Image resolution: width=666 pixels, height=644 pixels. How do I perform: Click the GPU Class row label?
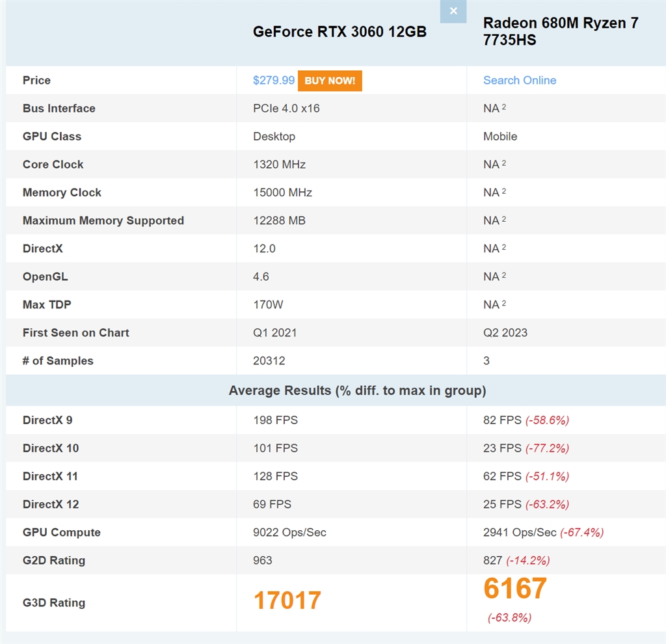point(52,137)
